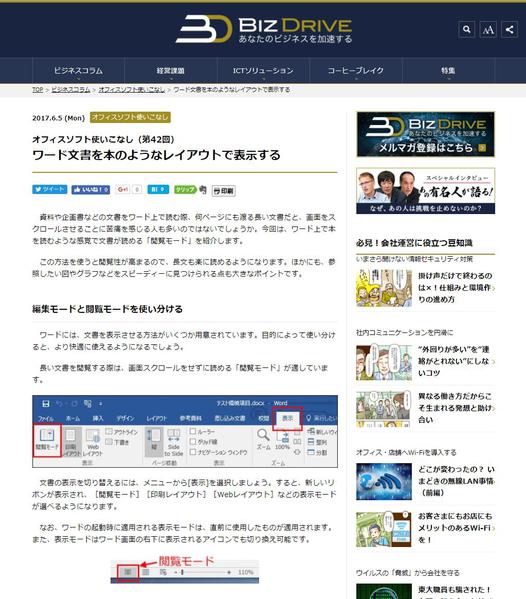Open the share icon in header
526x599 pixels.
510,29
